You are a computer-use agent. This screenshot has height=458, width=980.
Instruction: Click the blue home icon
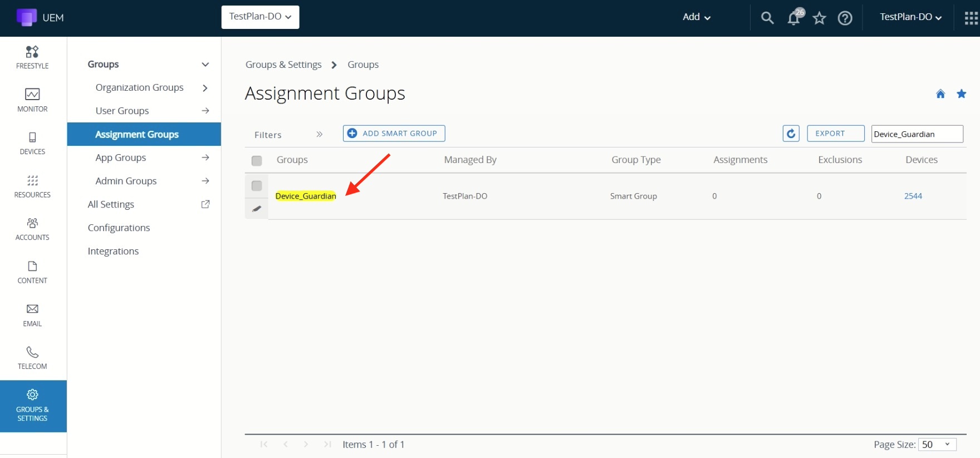click(x=940, y=93)
